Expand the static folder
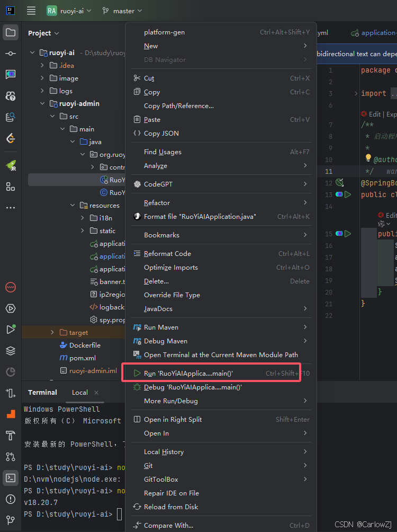Screen dimensions: 397x532 click(83, 230)
